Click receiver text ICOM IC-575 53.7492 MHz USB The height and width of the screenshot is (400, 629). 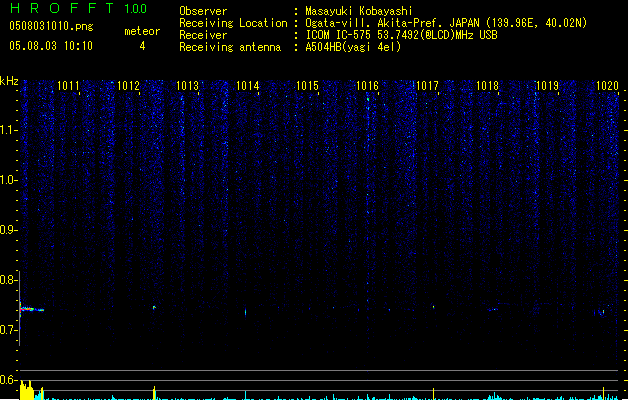click(401, 35)
